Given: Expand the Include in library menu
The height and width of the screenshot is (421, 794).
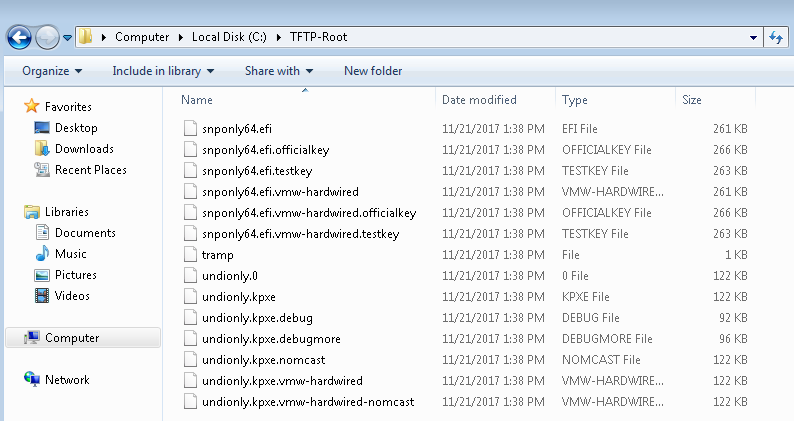Looking at the screenshot, I should tap(163, 71).
